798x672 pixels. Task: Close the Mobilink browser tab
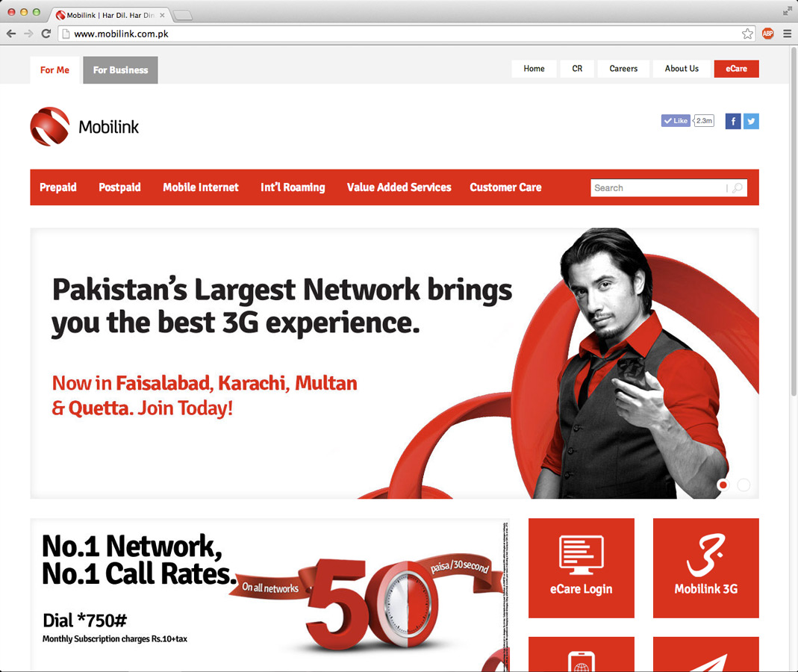pyautogui.click(x=162, y=15)
